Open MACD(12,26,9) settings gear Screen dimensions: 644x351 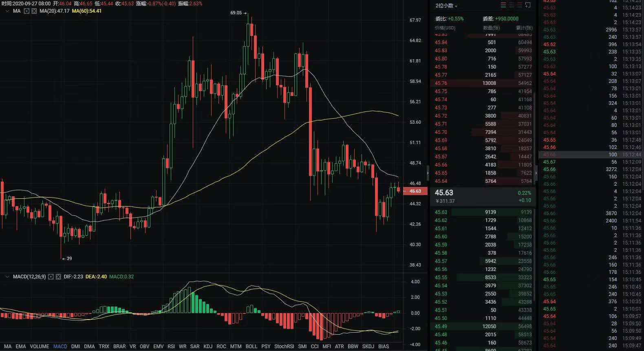point(51,277)
